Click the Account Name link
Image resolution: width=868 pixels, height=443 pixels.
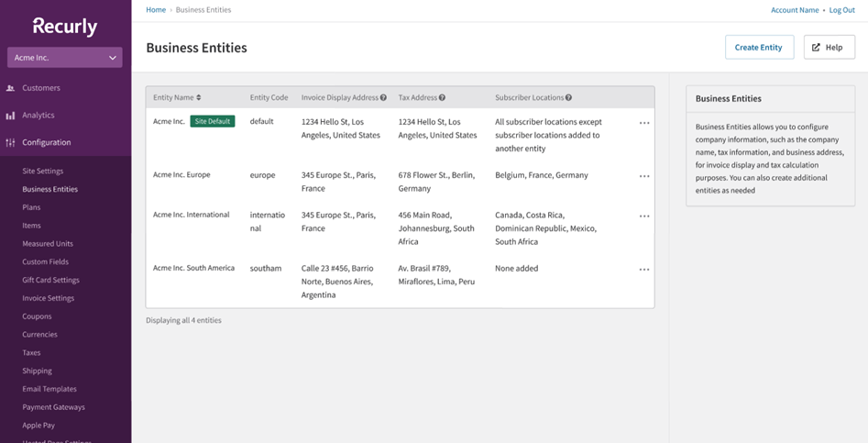[x=795, y=10]
